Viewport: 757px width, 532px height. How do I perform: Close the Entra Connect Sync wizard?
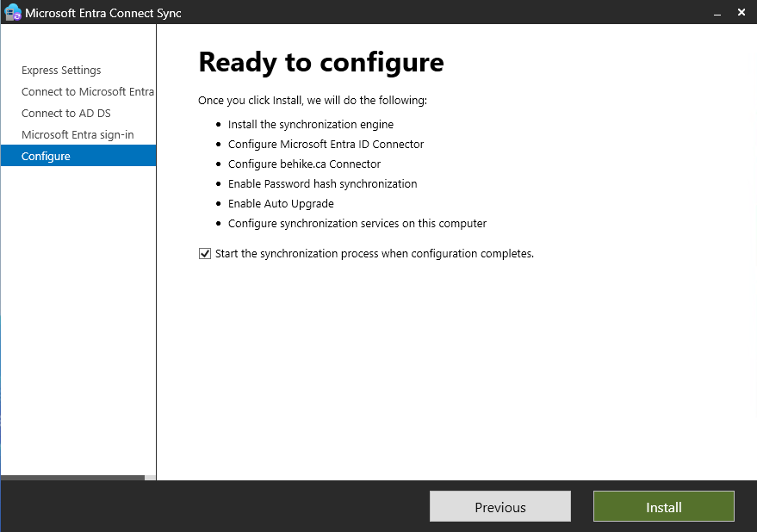coord(741,13)
